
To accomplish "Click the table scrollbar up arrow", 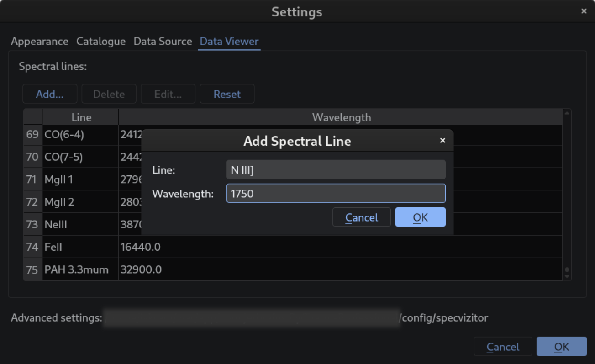I will pos(567,113).
